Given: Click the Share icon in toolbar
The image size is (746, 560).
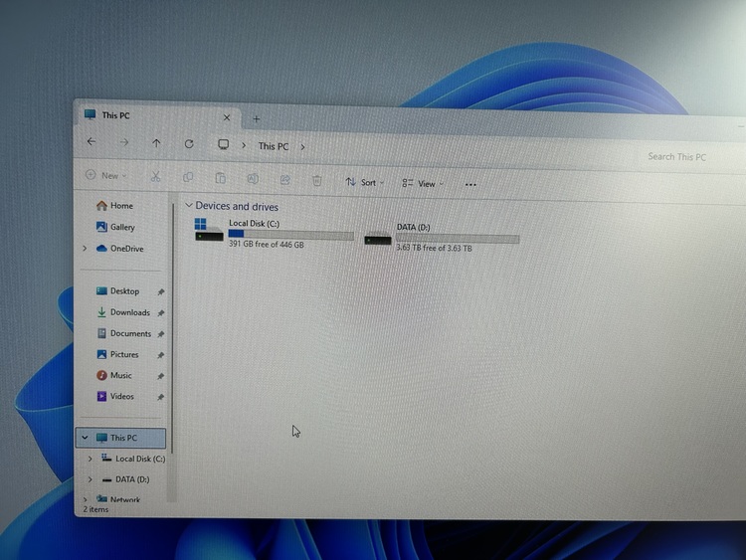Looking at the screenshot, I should click(x=285, y=180).
